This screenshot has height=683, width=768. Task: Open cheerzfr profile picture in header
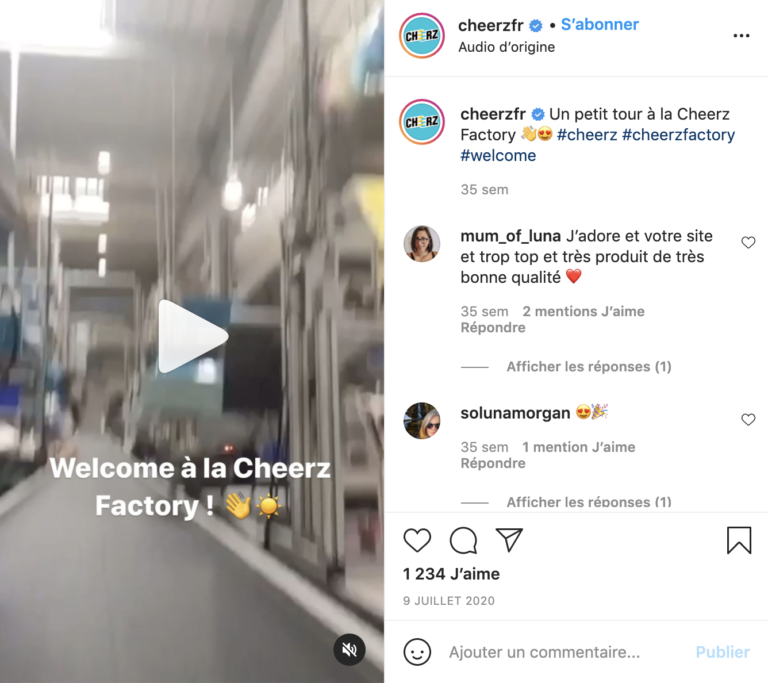pos(422,36)
